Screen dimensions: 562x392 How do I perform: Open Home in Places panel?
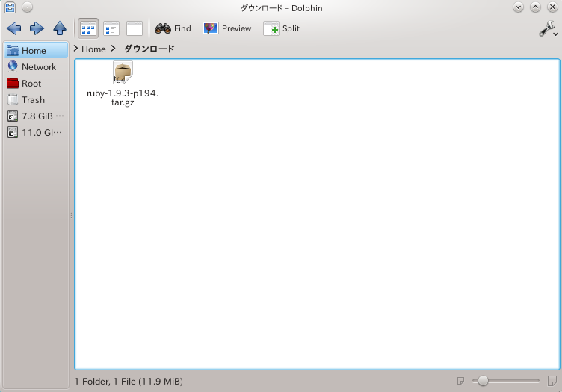[x=36, y=51]
